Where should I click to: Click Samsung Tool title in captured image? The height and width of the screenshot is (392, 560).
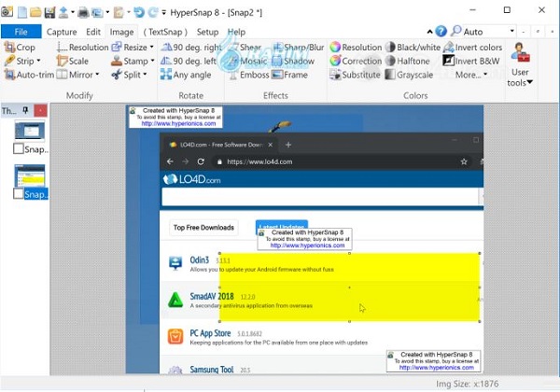[212, 370]
